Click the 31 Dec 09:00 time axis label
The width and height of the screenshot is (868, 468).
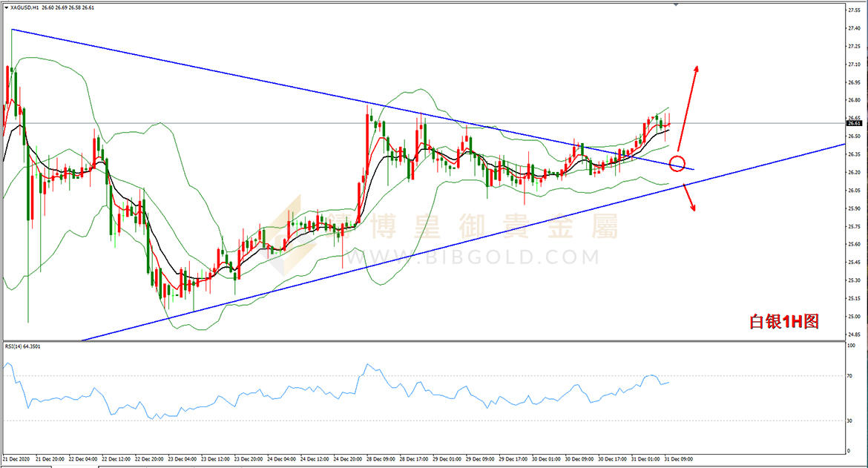click(679, 459)
